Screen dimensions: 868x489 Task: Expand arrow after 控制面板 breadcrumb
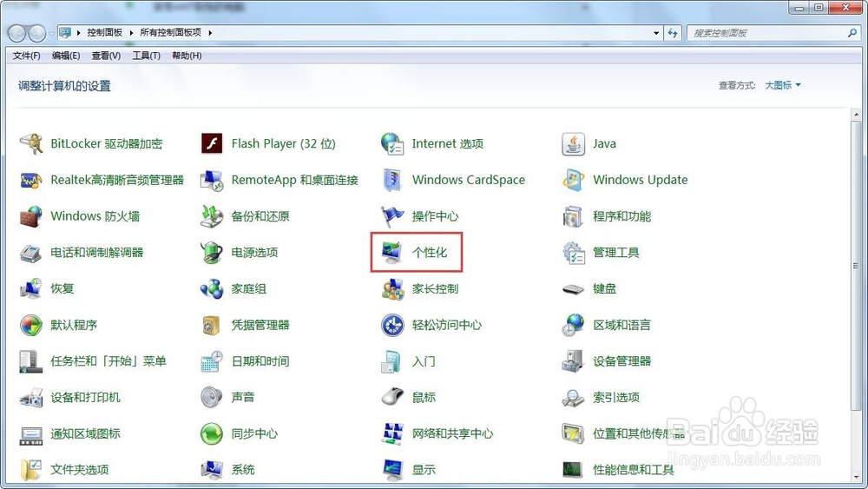coord(131,33)
